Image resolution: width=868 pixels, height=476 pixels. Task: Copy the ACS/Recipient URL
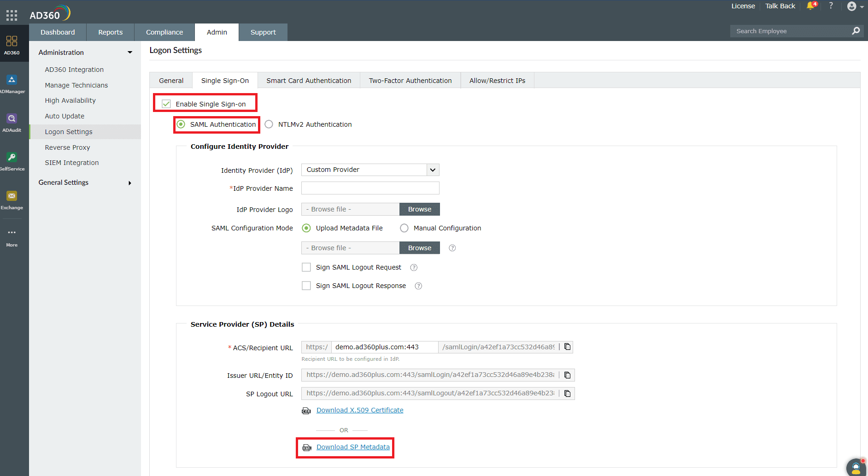click(567, 347)
